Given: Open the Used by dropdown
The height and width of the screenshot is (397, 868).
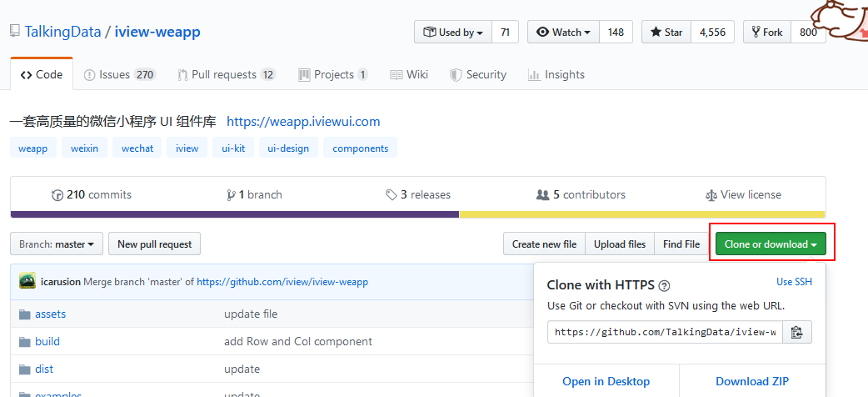Looking at the screenshot, I should pos(453,33).
